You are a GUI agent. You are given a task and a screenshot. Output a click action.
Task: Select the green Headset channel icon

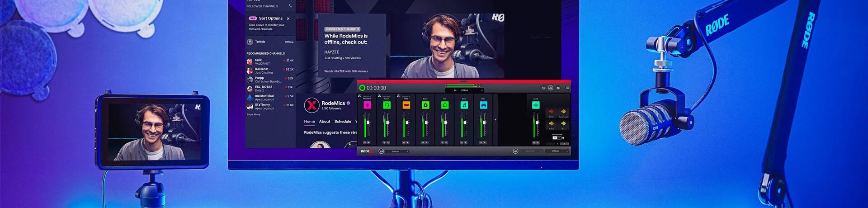pyautogui.click(x=387, y=105)
